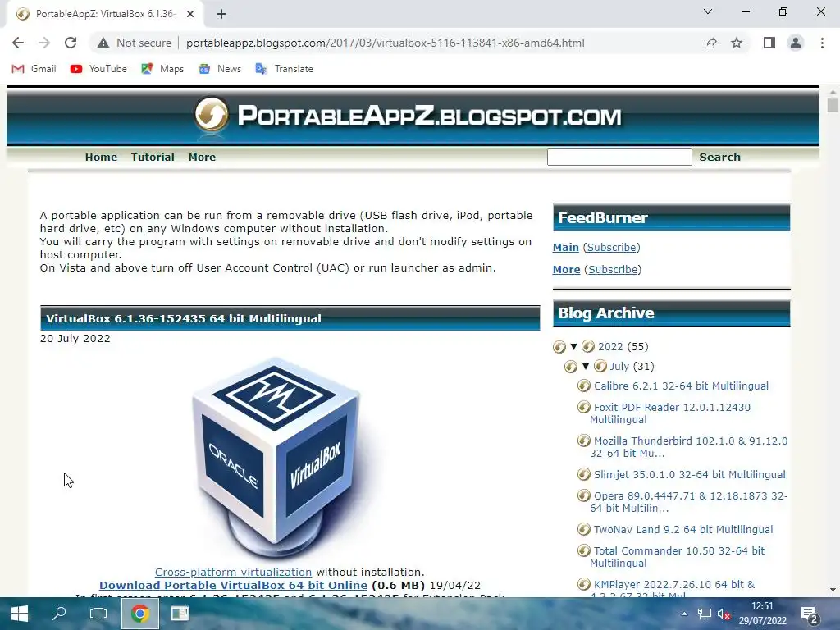Image resolution: width=840 pixels, height=630 pixels.
Task: Open the FeedBurner More link
Action: [566, 269]
